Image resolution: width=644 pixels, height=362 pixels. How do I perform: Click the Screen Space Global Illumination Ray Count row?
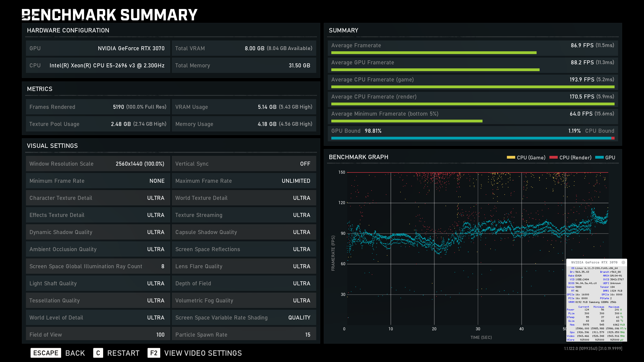[x=98, y=266]
